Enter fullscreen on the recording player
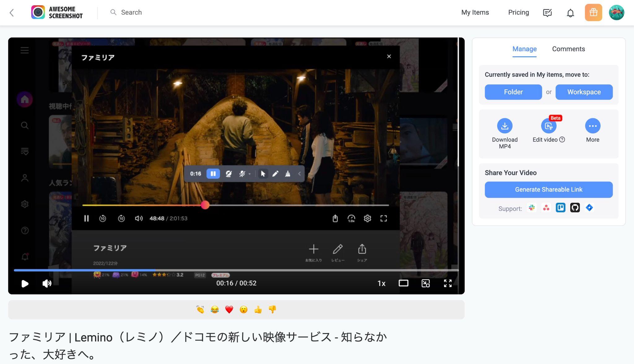 [x=448, y=283]
